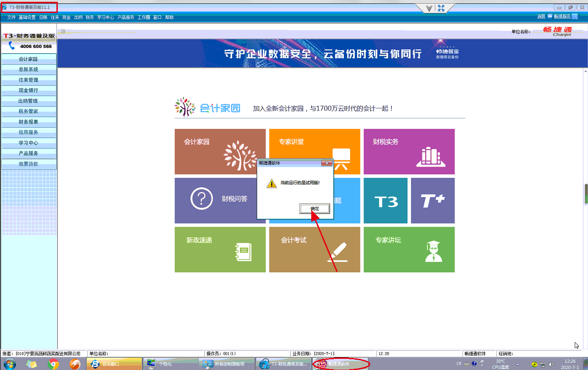Screen dimensions: 588x370
Task: Select 我要贷款 in the left sidebar
Action: click(29, 164)
